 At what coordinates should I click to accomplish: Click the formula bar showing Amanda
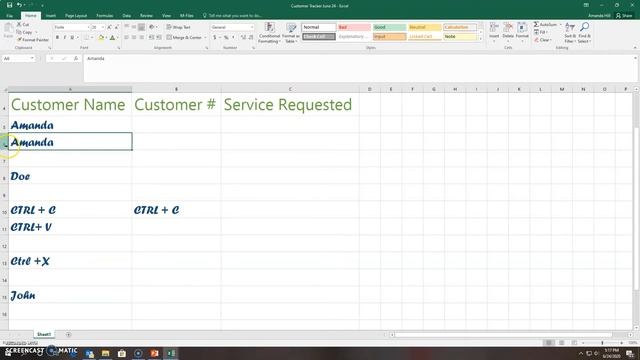[x=359, y=69]
